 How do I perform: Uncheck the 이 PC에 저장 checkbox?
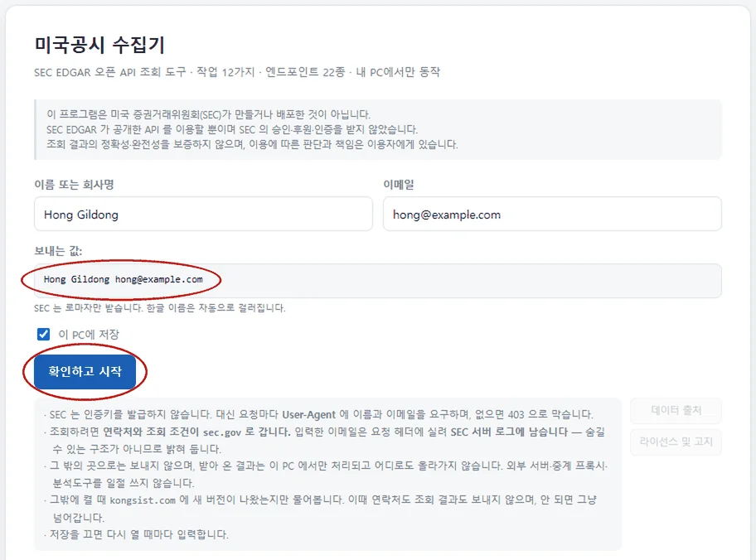click(x=43, y=334)
